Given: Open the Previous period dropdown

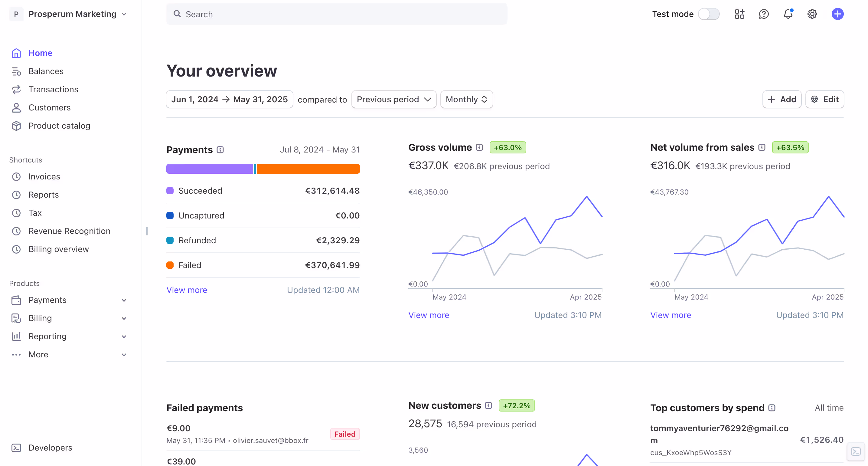Looking at the screenshot, I should (x=393, y=100).
